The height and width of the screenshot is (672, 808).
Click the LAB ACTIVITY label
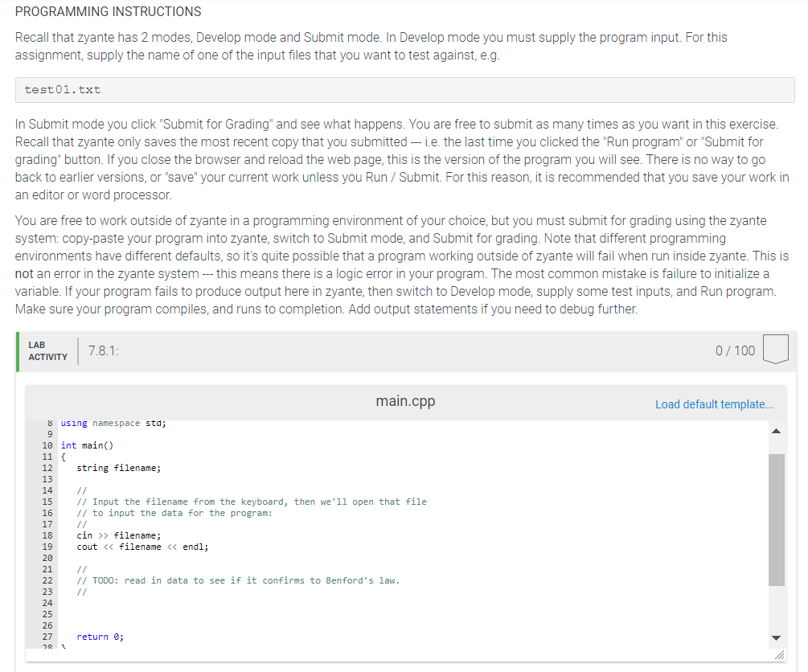tap(47, 349)
